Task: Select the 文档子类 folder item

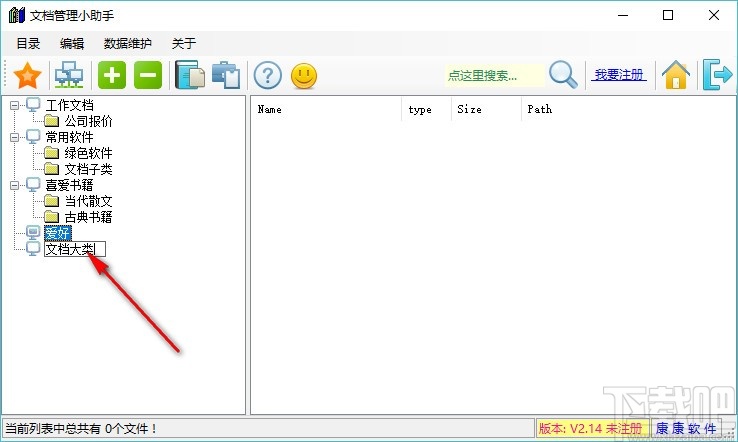Action: coord(88,169)
